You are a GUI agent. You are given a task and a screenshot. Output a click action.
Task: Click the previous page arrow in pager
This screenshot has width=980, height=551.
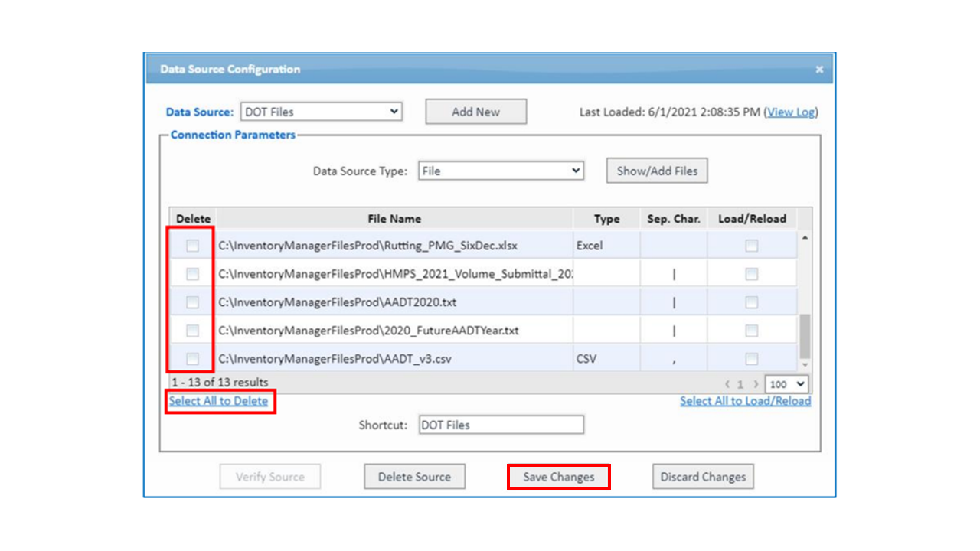pyautogui.click(x=727, y=384)
